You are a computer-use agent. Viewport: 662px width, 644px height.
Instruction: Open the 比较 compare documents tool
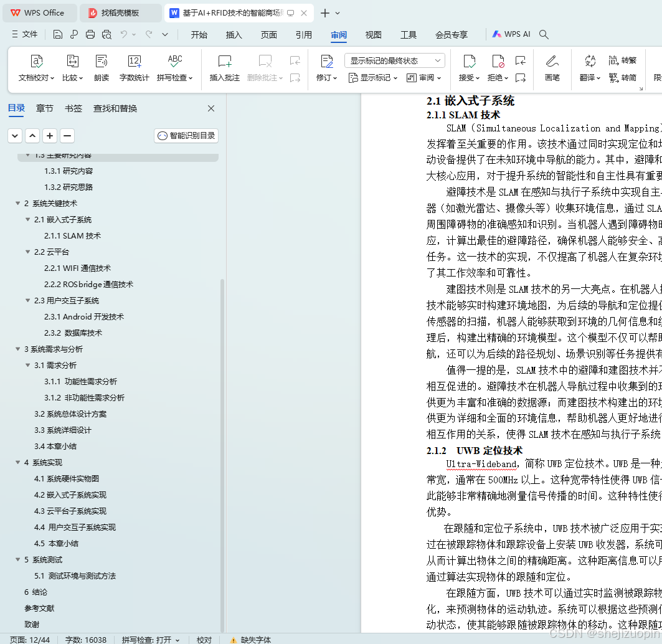click(x=73, y=69)
